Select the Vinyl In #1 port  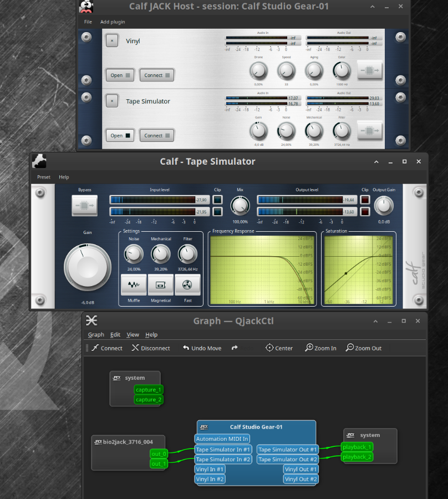click(x=210, y=469)
